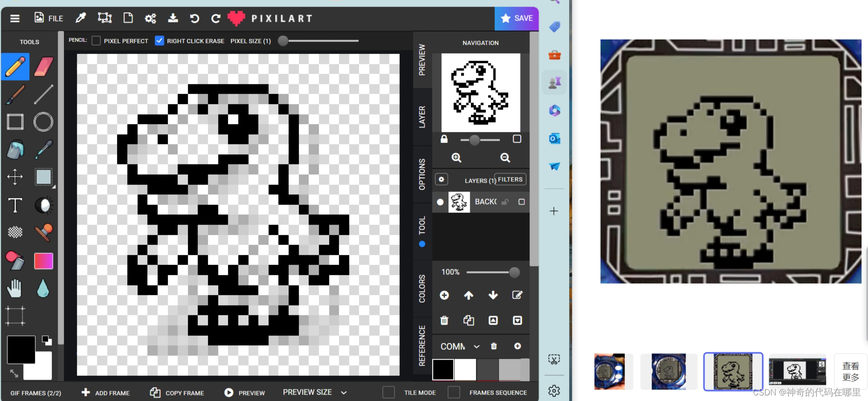Select the Blur water drop tool
The height and width of the screenshot is (401, 868).
click(43, 288)
